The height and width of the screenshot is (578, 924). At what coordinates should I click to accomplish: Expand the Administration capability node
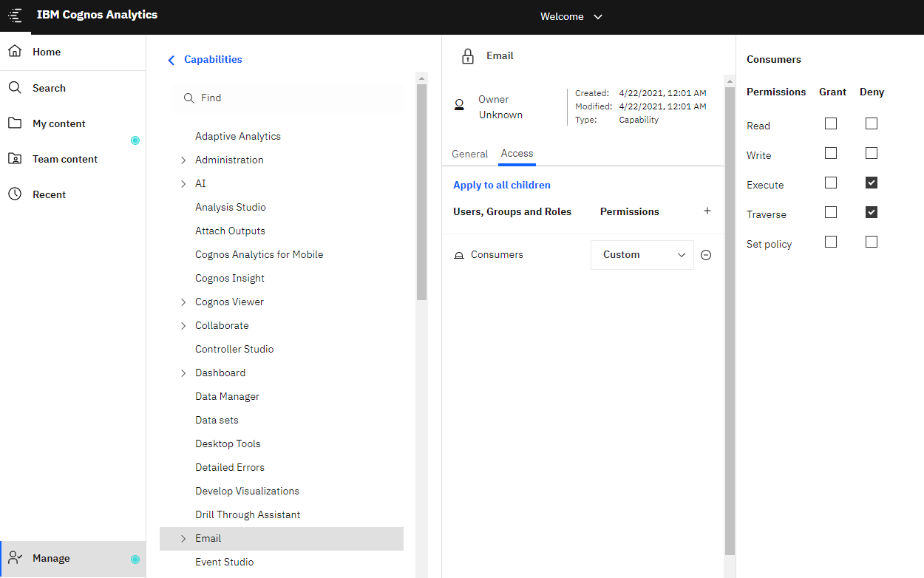click(183, 160)
